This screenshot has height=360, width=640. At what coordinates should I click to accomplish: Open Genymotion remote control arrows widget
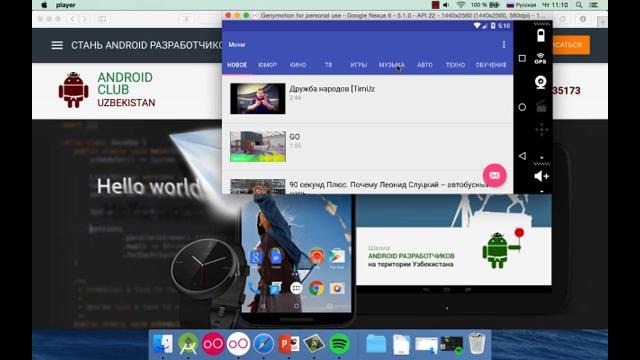pyautogui.click(x=541, y=130)
